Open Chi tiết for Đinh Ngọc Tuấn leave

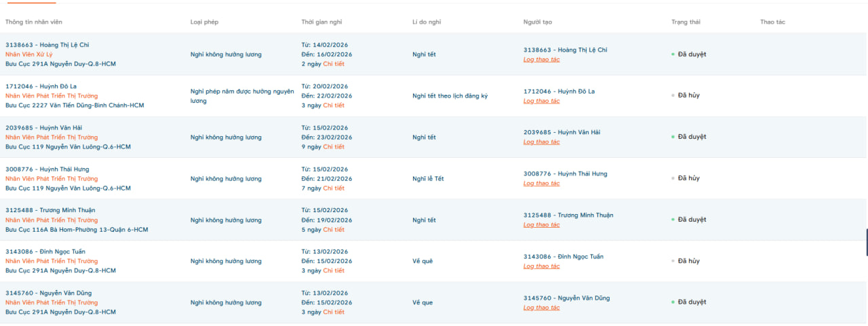tap(334, 271)
